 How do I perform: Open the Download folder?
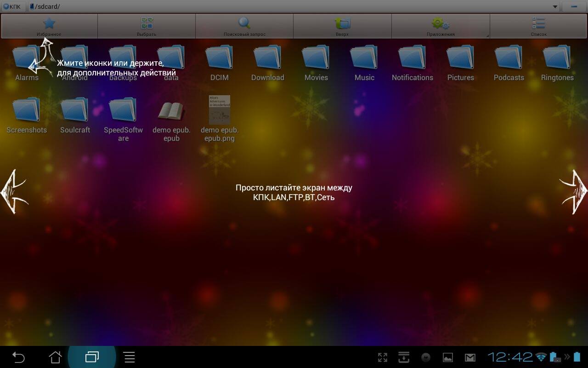(x=267, y=58)
